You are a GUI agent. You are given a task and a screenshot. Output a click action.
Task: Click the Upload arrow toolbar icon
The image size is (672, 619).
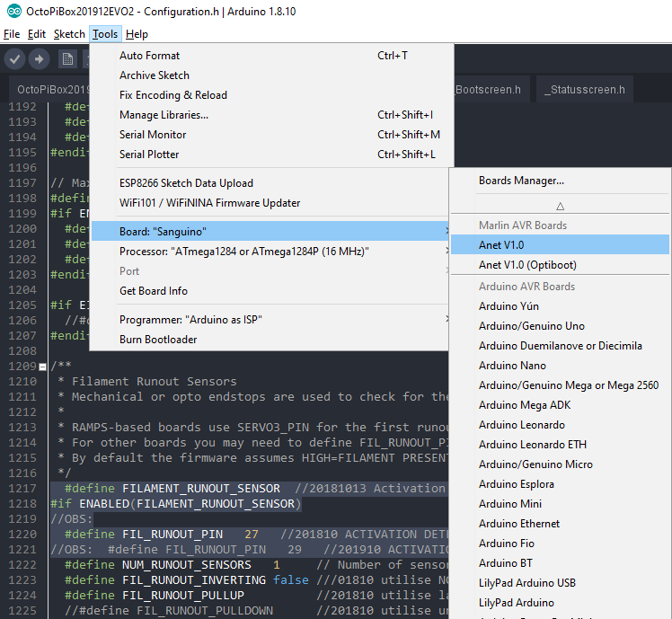click(x=39, y=59)
